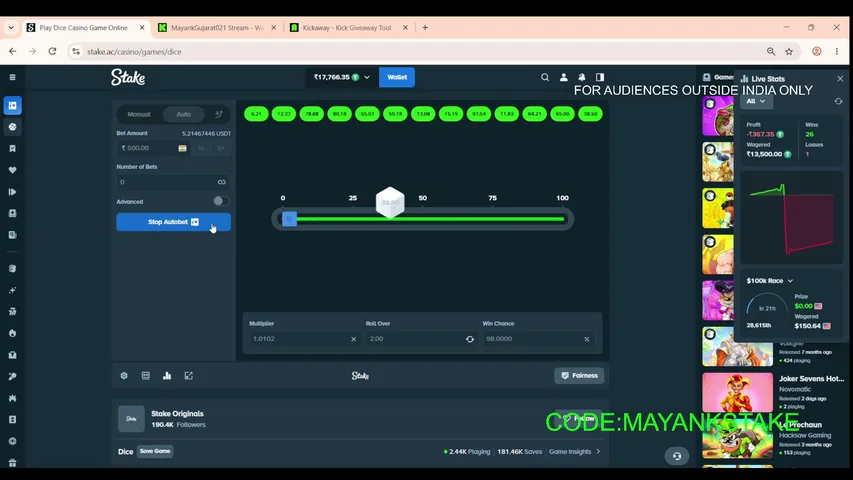Screen dimensions: 853x480
Task: Open the Fairness button
Action: click(x=579, y=376)
